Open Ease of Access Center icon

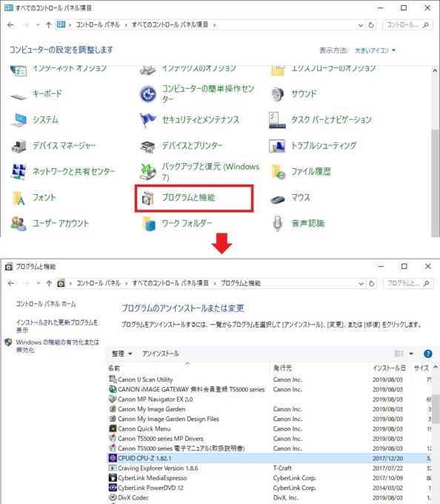pyautogui.click(x=148, y=94)
